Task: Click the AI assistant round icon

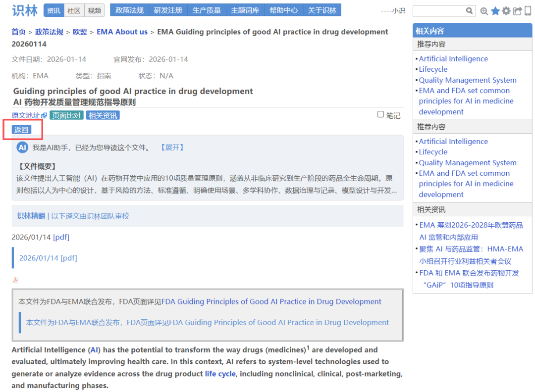Action: click(x=22, y=147)
